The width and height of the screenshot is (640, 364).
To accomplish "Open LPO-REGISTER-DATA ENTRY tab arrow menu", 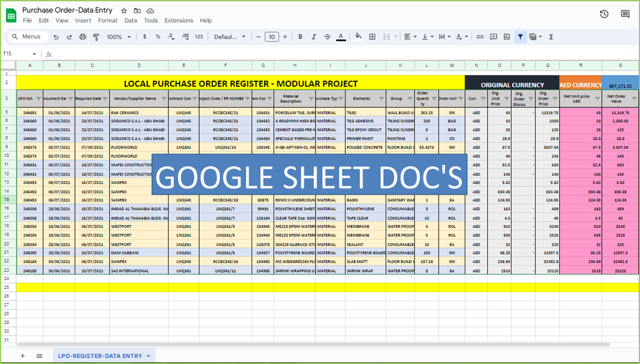I will tap(148, 356).
